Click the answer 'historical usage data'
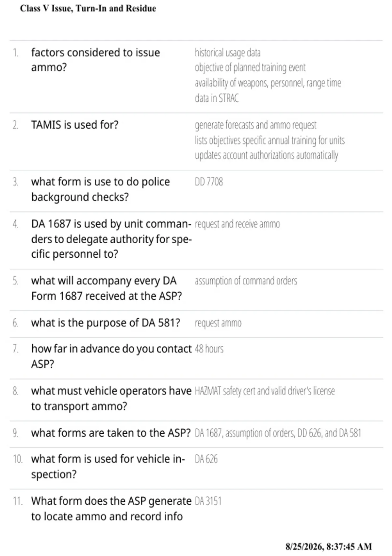 pyautogui.click(x=228, y=53)
